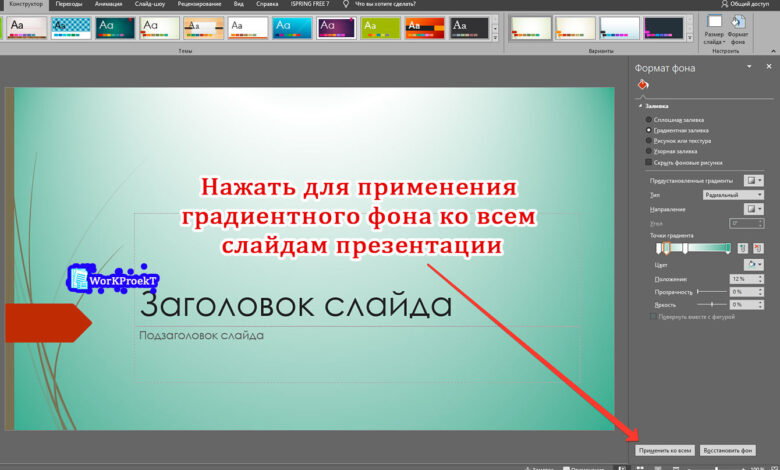Image resolution: width=780 pixels, height=470 pixels.
Task: Close the Формат фона panel with the X
Action: (x=767, y=67)
